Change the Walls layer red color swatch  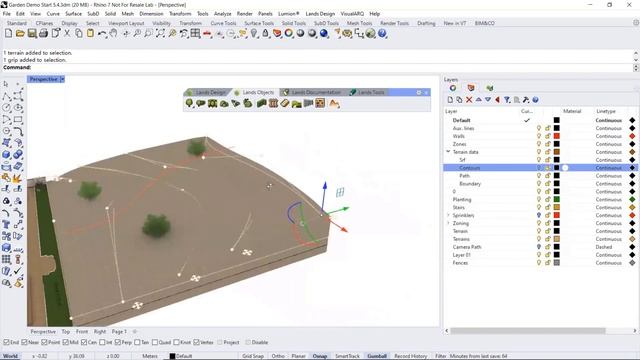[556, 136]
